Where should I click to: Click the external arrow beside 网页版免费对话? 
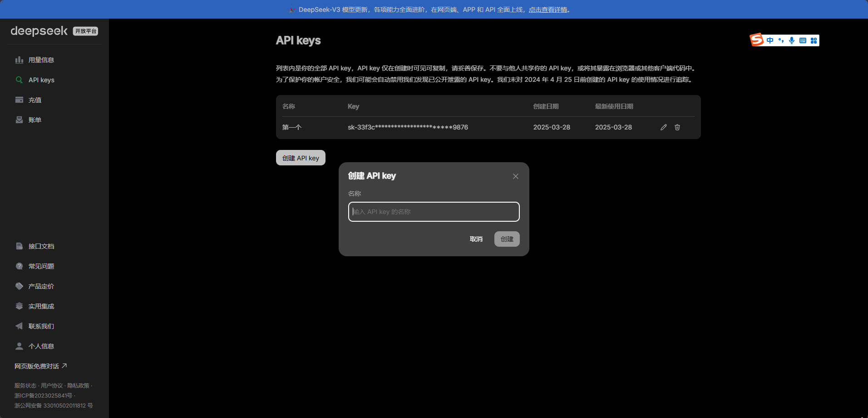(x=64, y=366)
